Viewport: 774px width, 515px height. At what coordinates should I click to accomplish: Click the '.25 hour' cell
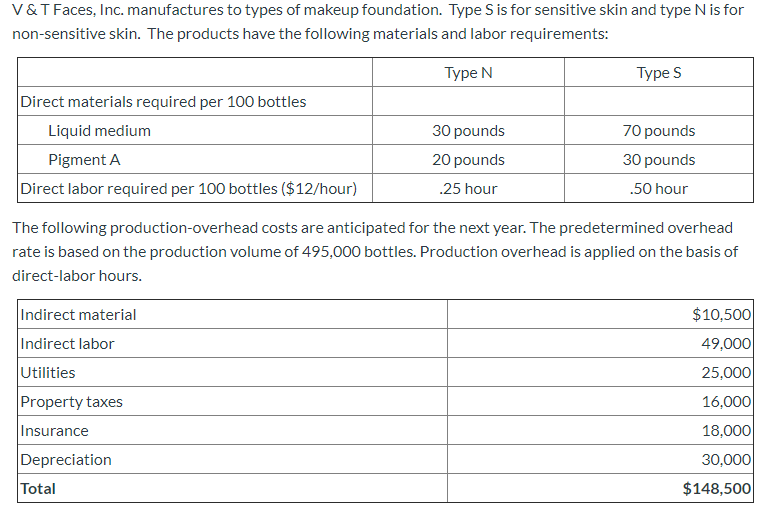[x=468, y=189]
